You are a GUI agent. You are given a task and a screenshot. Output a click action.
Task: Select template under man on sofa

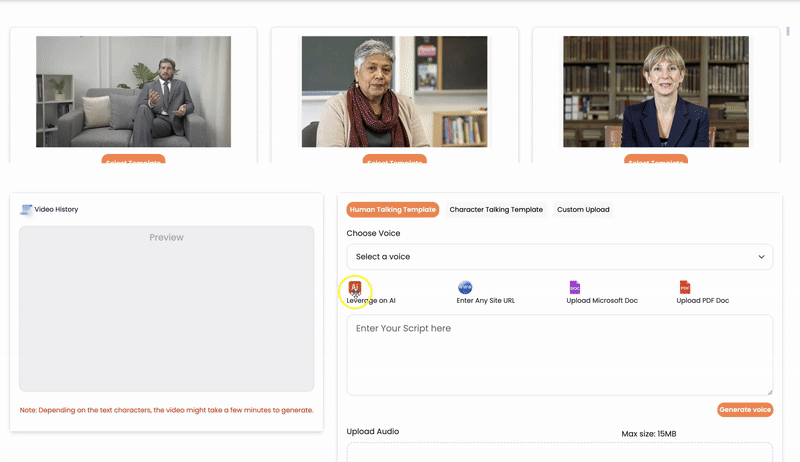click(133, 159)
